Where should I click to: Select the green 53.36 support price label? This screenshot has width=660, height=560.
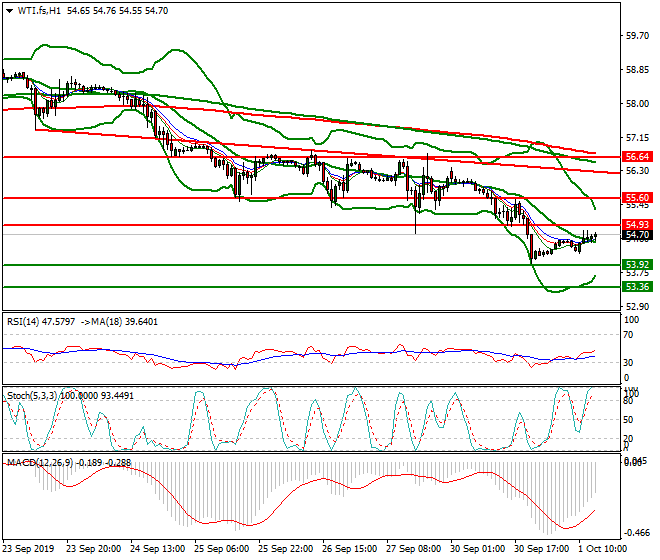[x=637, y=287]
